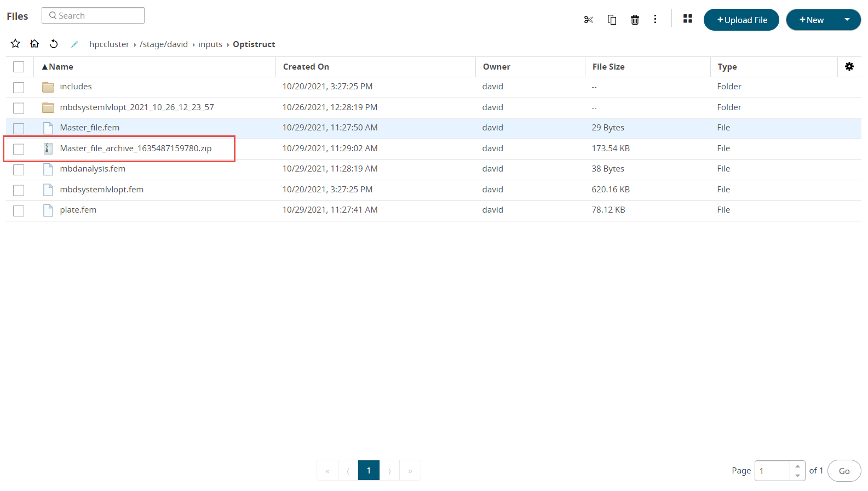Viewport: 868px width, 491px height.
Task: Click the mbdsystemlvlopt.fem file icon
Action: 48,190
